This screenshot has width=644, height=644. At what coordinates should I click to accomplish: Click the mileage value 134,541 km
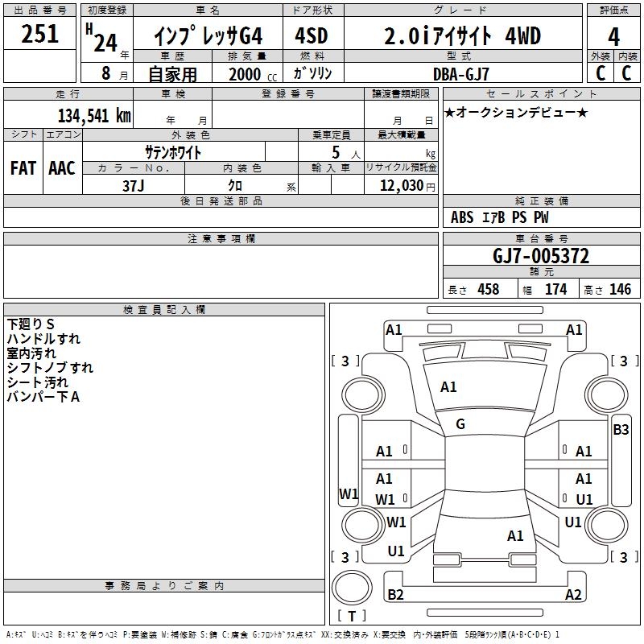(x=94, y=115)
